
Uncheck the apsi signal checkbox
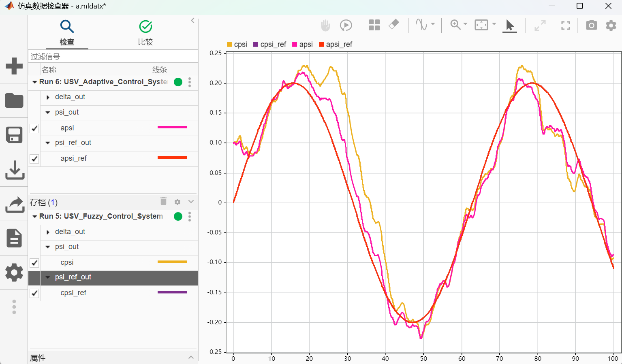point(34,128)
